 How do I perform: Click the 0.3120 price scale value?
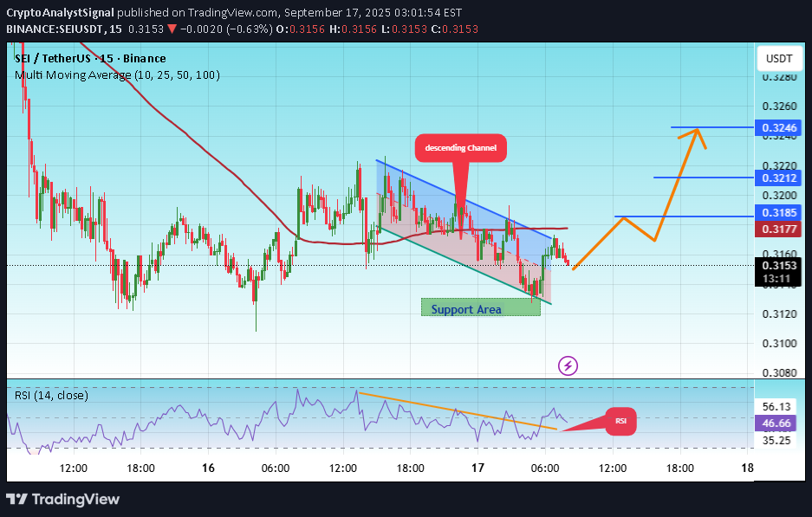(x=779, y=314)
